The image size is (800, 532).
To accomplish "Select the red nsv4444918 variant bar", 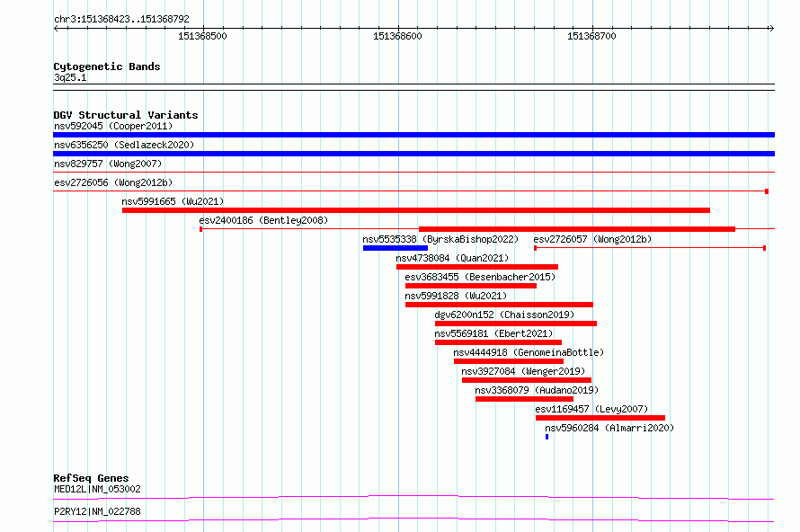I will point(509,361).
